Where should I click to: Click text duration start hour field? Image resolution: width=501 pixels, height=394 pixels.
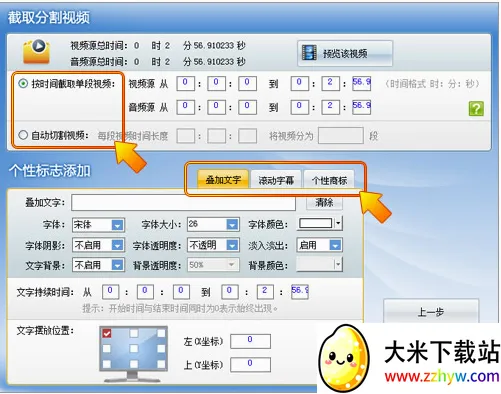pyautogui.click(x=110, y=292)
